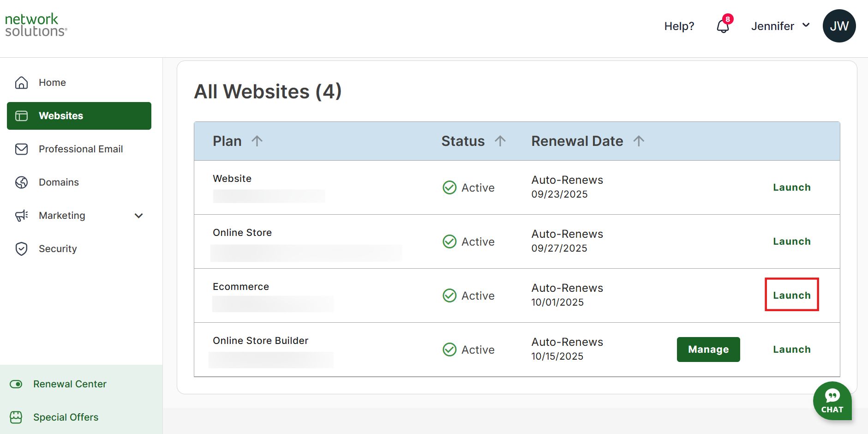Screen dimensions: 868x434
Task: Open the notifications bell icon
Action: (723, 26)
